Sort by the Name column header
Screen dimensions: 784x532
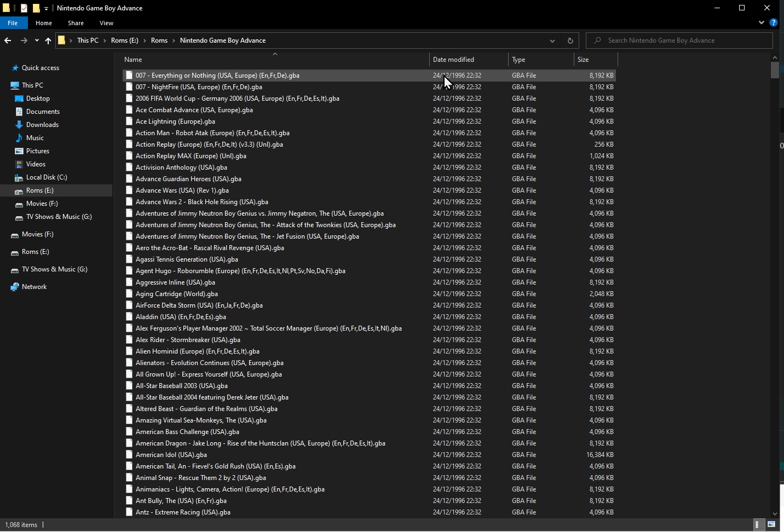click(x=275, y=60)
